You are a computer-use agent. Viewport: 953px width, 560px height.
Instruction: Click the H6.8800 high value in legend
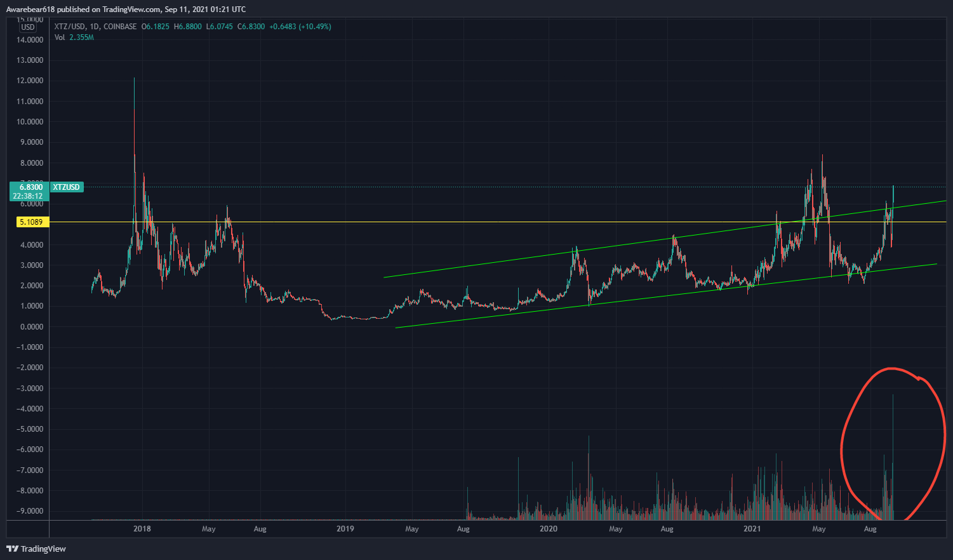tap(188, 27)
